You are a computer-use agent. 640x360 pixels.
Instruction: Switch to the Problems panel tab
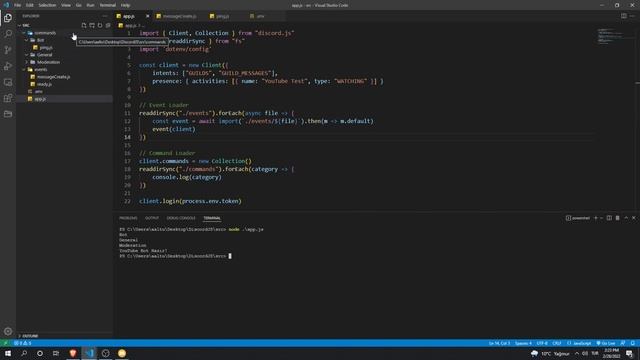[128, 218]
